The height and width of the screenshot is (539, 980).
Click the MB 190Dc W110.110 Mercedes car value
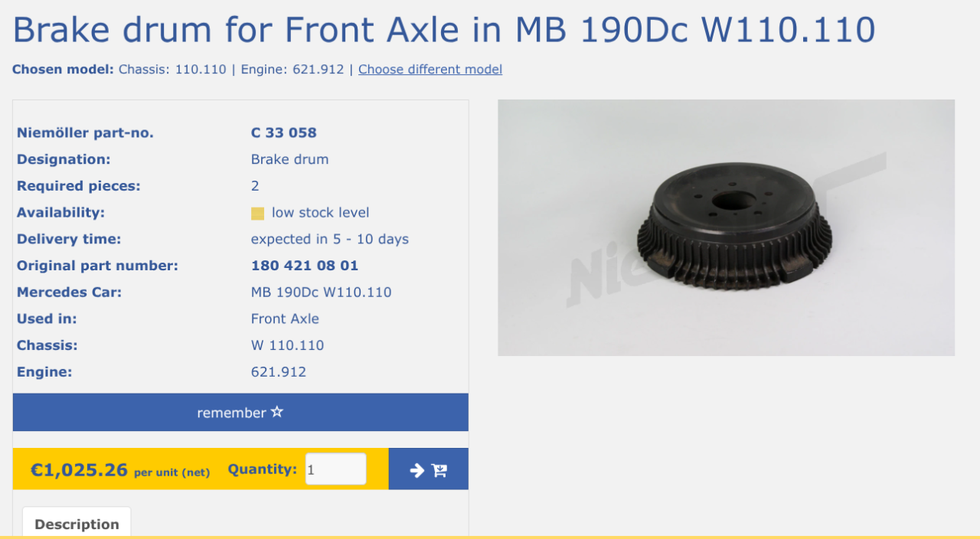coord(322,292)
